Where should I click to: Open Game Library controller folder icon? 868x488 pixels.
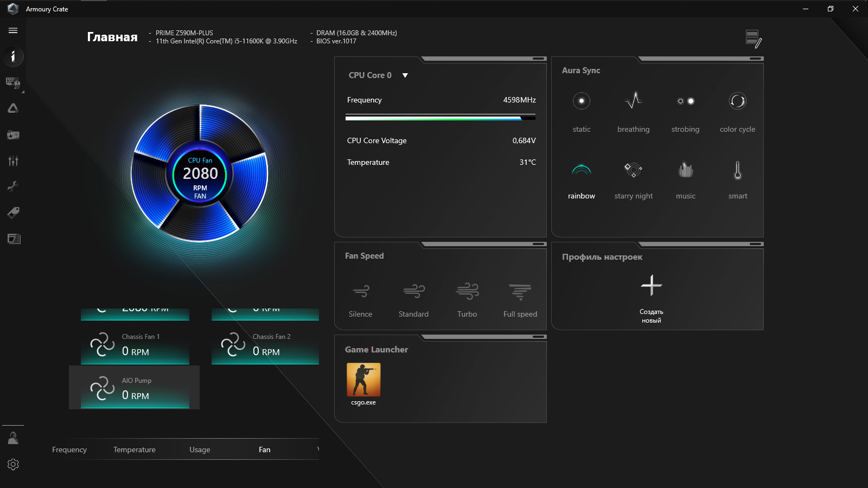(13, 134)
